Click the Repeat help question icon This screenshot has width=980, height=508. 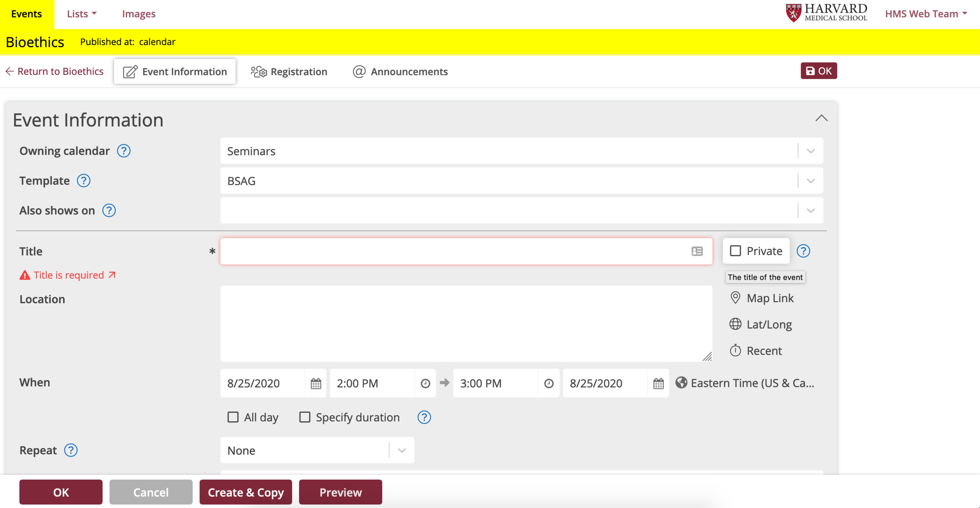71,450
